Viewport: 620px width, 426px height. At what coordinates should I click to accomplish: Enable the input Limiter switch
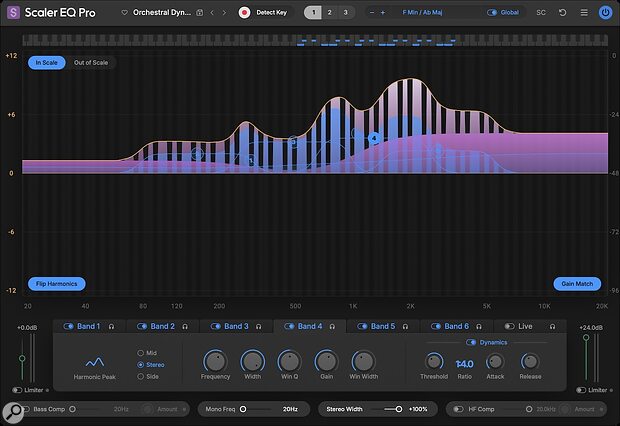pos(17,390)
